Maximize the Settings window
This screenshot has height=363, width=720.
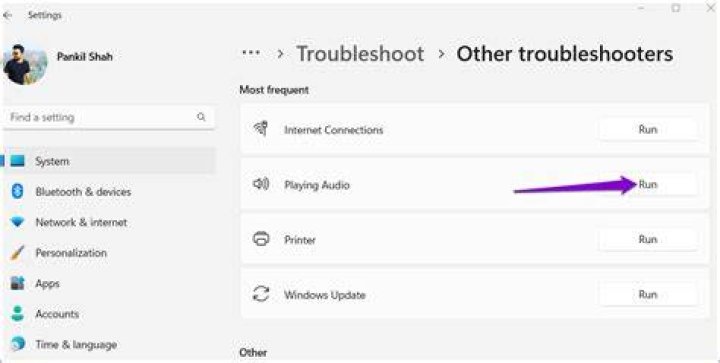[675, 8]
